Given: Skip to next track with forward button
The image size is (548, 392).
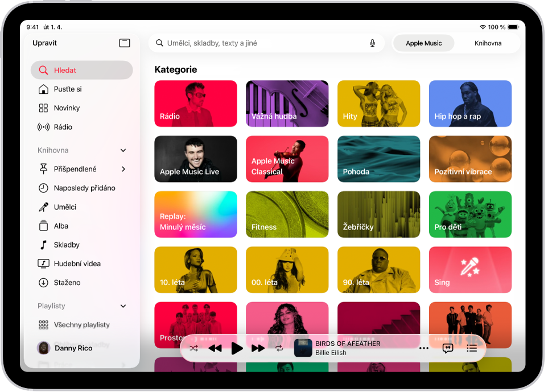Looking at the screenshot, I should [x=258, y=348].
